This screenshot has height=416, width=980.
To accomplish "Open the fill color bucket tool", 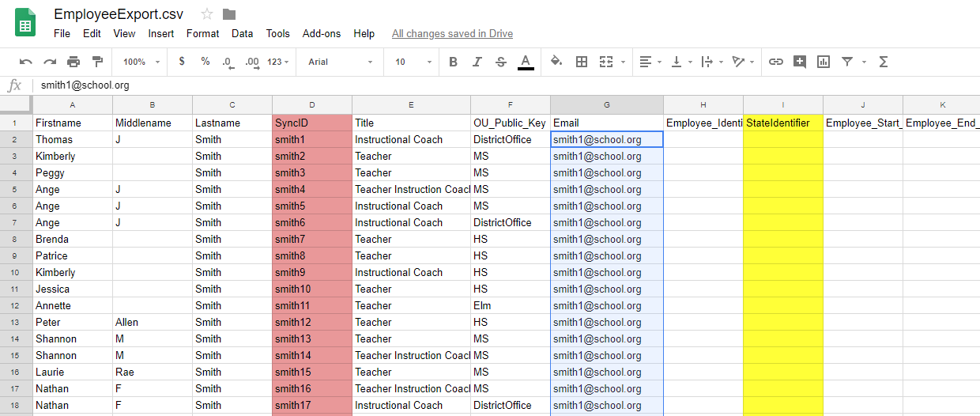I will [556, 62].
